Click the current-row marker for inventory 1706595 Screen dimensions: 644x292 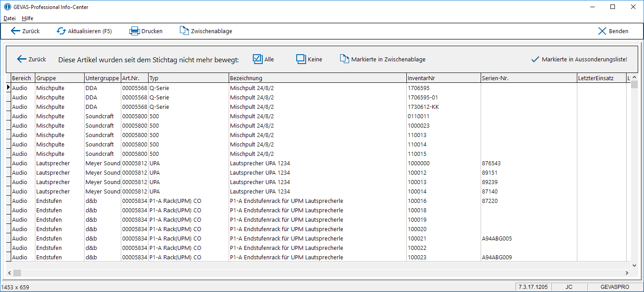(x=8, y=88)
